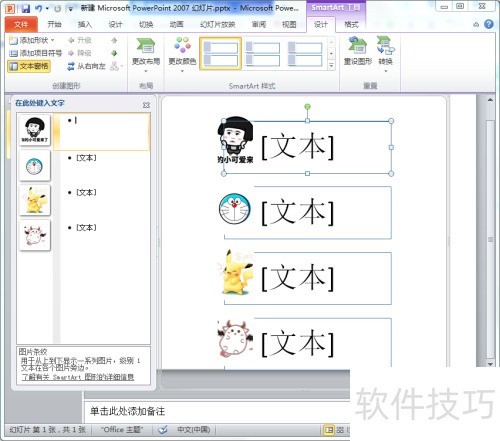Image resolution: width=500 pixels, height=441 pixels.
Task: Click the third [文本] bullet in text pane
Action: pos(86,192)
